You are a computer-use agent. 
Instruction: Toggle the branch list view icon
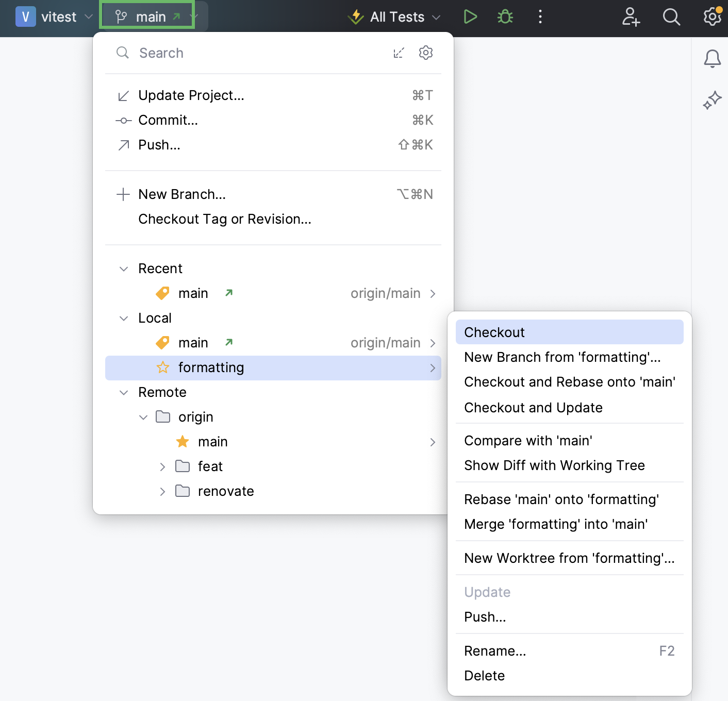pyautogui.click(x=399, y=53)
